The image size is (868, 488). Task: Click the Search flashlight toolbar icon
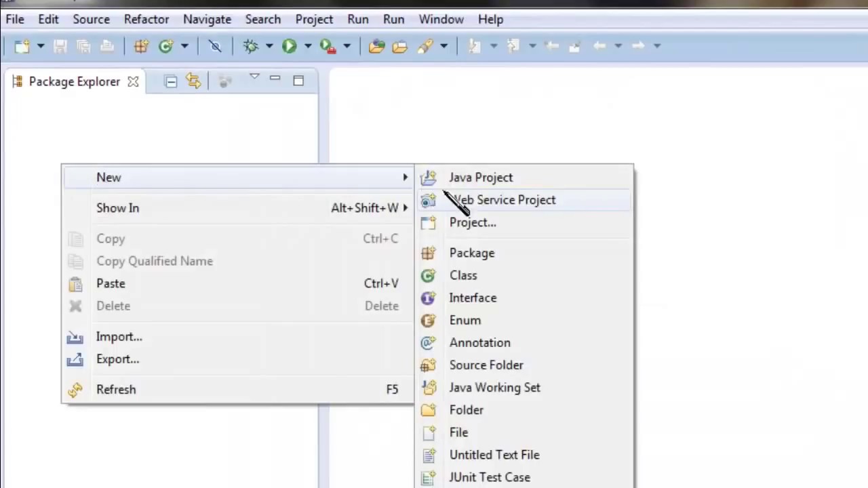pyautogui.click(x=425, y=46)
